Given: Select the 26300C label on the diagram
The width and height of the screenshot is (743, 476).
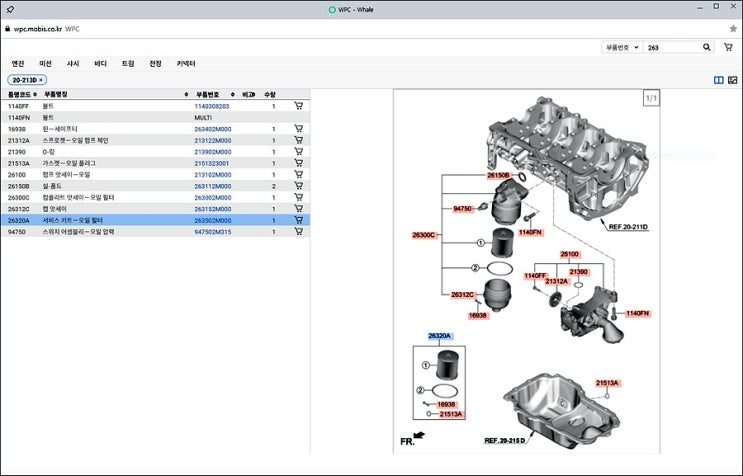Looking at the screenshot, I should [x=425, y=234].
